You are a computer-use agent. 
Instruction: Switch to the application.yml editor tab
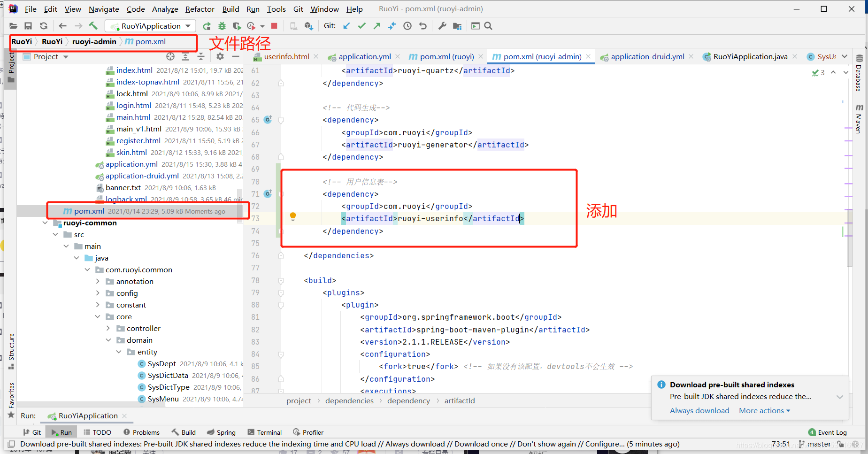(364, 56)
